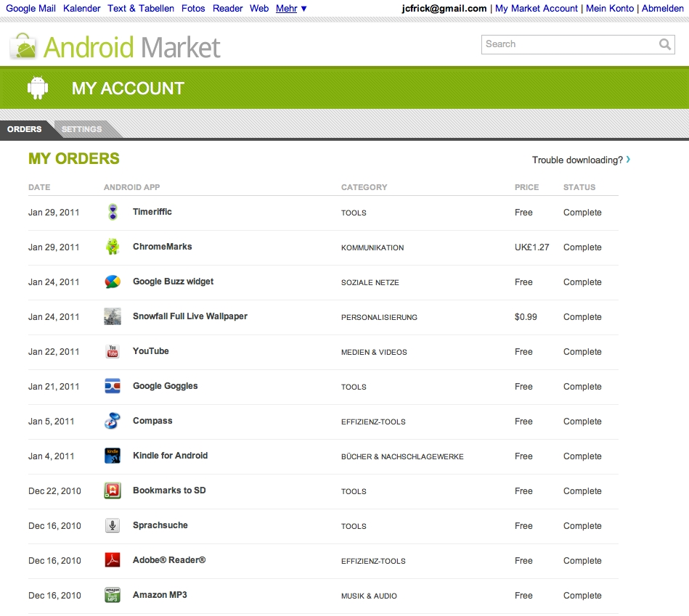The height and width of the screenshot is (616, 689).
Task: Open the Timeriffic app name link
Action: [x=152, y=212]
